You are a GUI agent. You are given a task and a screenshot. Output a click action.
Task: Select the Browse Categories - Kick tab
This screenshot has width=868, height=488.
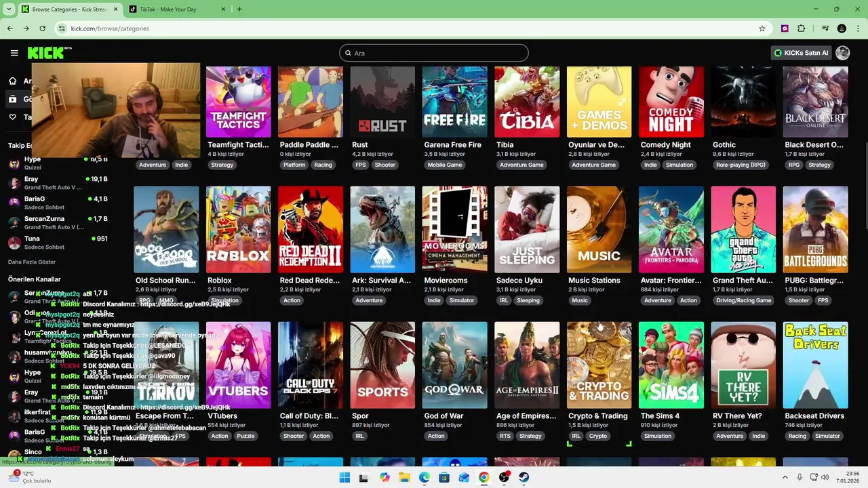pos(69,9)
